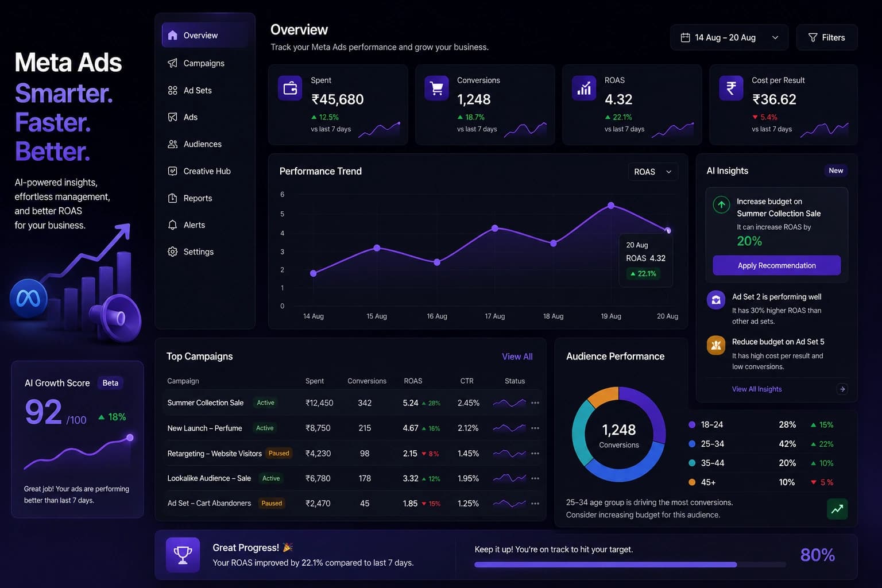The image size is (882, 588).
Task: Open the 14 Aug – 20 Aug date dropdown
Action: (x=729, y=37)
